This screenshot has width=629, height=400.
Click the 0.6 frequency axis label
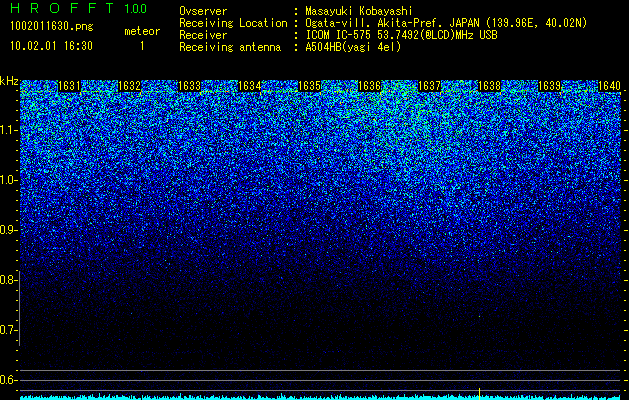click(9, 380)
